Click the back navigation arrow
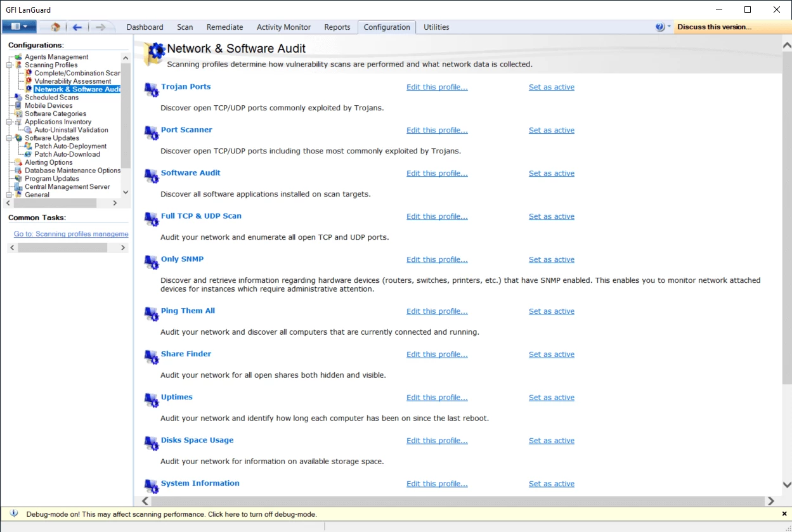Image resolution: width=792 pixels, height=532 pixels. [77, 27]
